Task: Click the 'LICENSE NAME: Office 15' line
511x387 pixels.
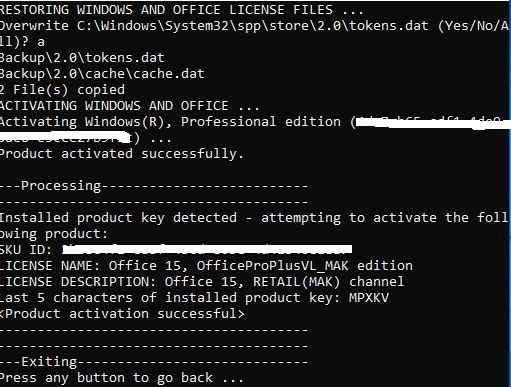Action: pyautogui.click(x=206, y=266)
